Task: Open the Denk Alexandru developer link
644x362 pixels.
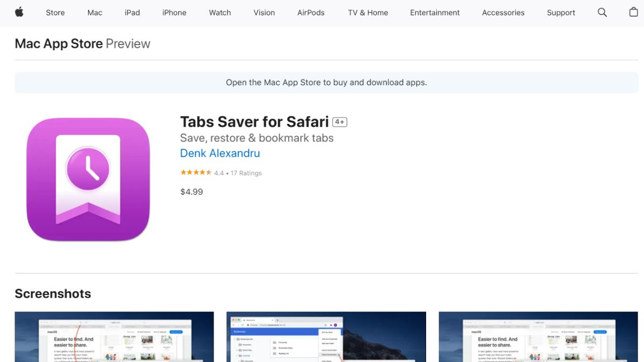Action: click(x=220, y=153)
